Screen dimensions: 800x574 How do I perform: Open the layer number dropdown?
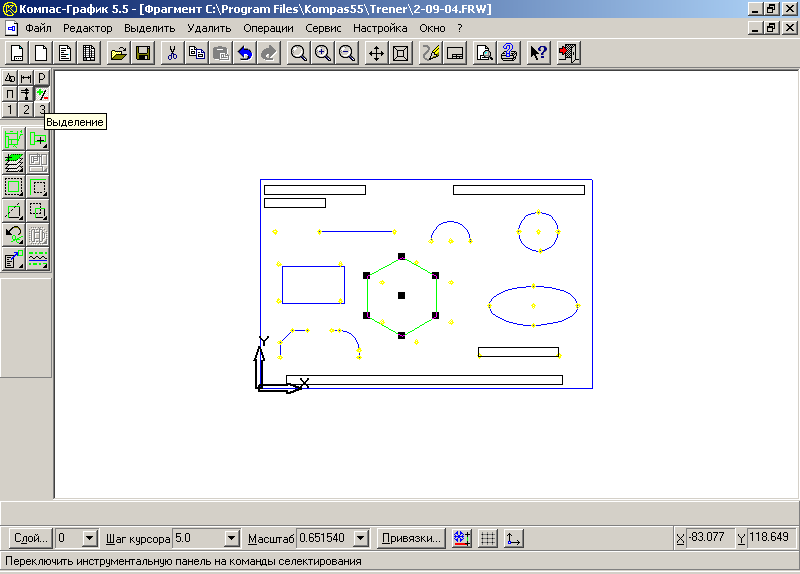click(x=89, y=538)
